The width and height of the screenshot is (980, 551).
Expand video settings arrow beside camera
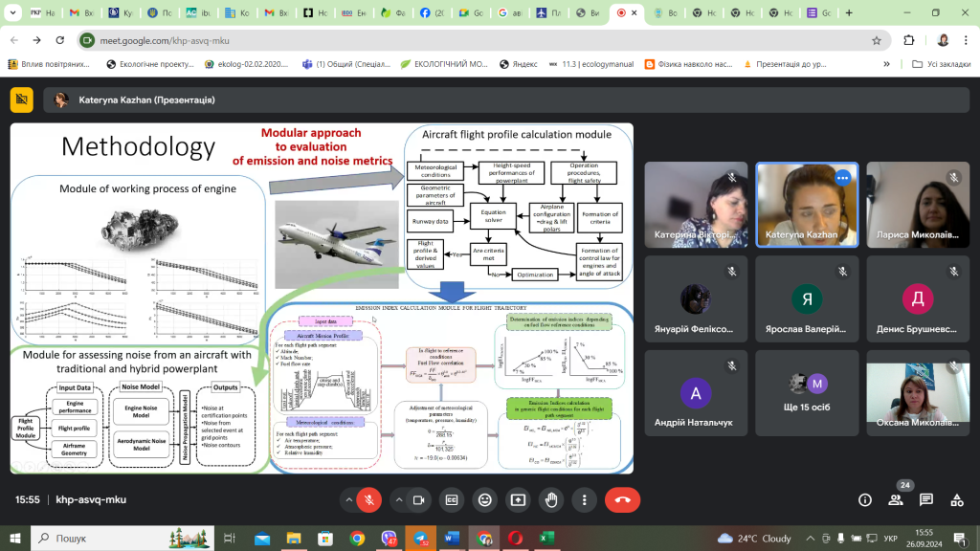click(398, 499)
